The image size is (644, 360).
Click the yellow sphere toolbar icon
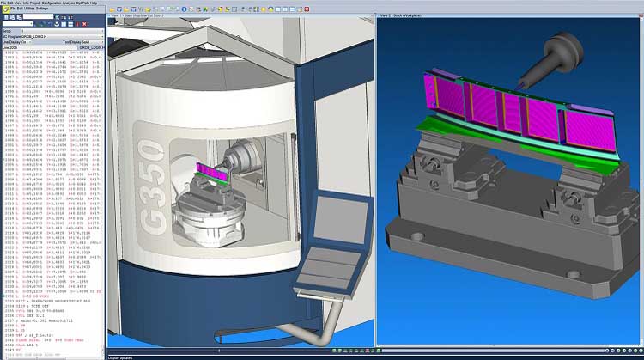[x=264, y=9]
